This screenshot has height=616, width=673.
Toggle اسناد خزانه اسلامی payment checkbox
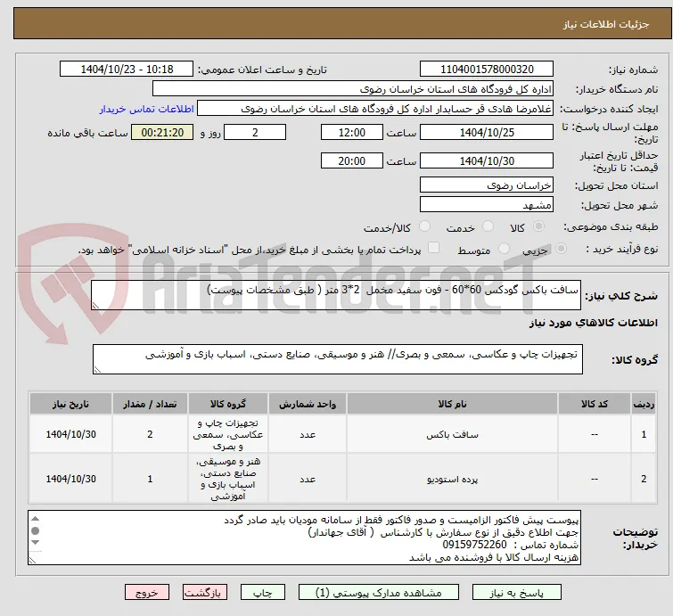point(434,248)
